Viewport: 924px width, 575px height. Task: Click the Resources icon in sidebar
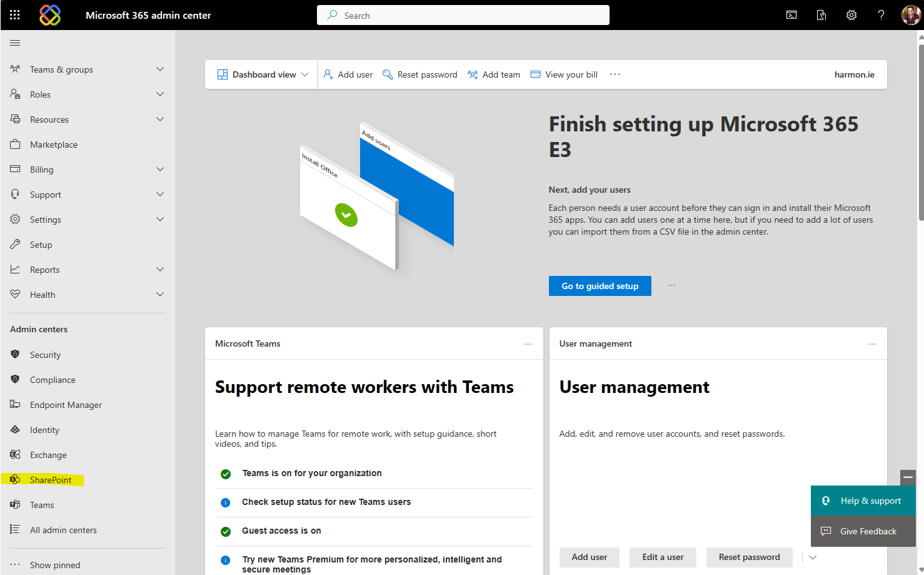coord(15,119)
